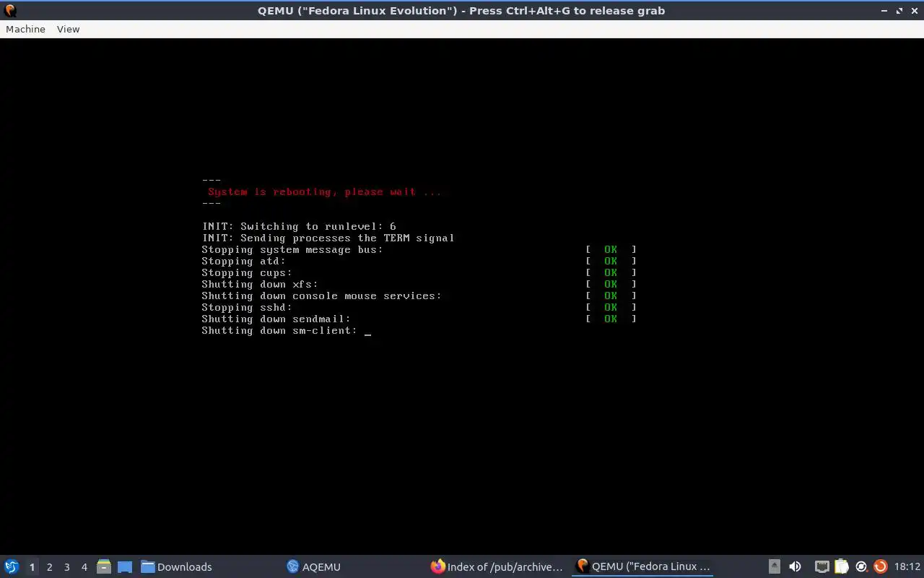The height and width of the screenshot is (578, 924).
Task: Open the software update notifier icon
Action: coord(880,567)
